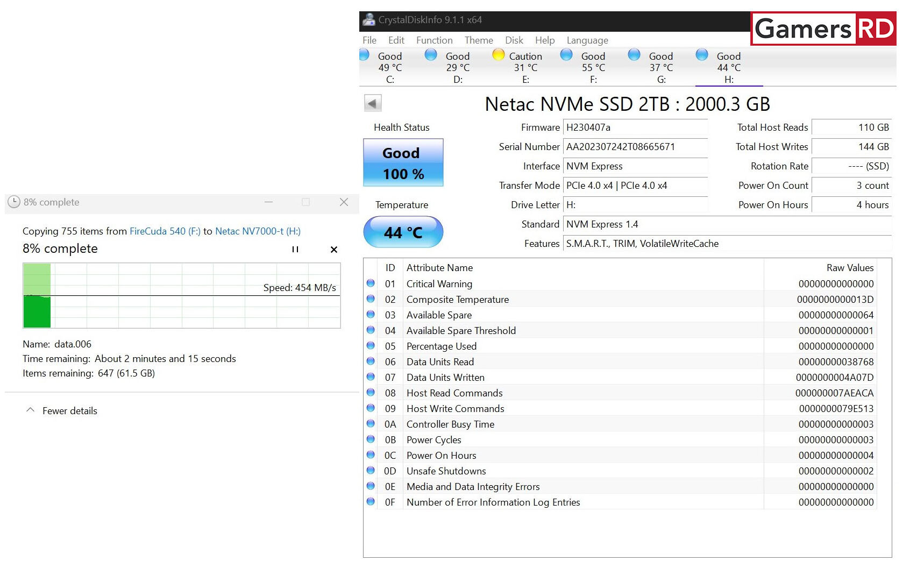Click status dot for Critical Warning row

(x=371, y=283)
